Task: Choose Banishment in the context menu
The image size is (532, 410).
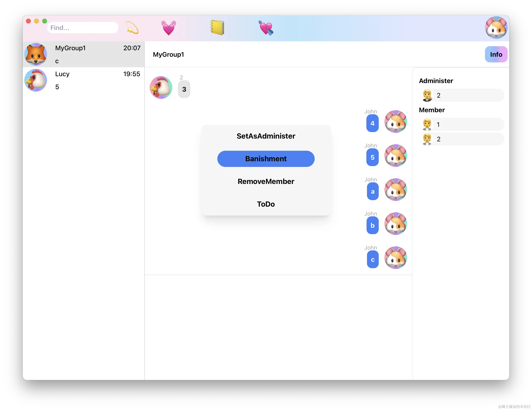Action: [266, 159]
